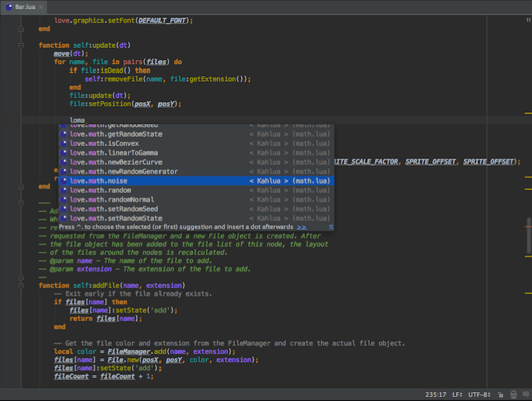The image size is (532, 401).
Task: Collapse the self:addFile function fold marker
Action: click(21, 285)
